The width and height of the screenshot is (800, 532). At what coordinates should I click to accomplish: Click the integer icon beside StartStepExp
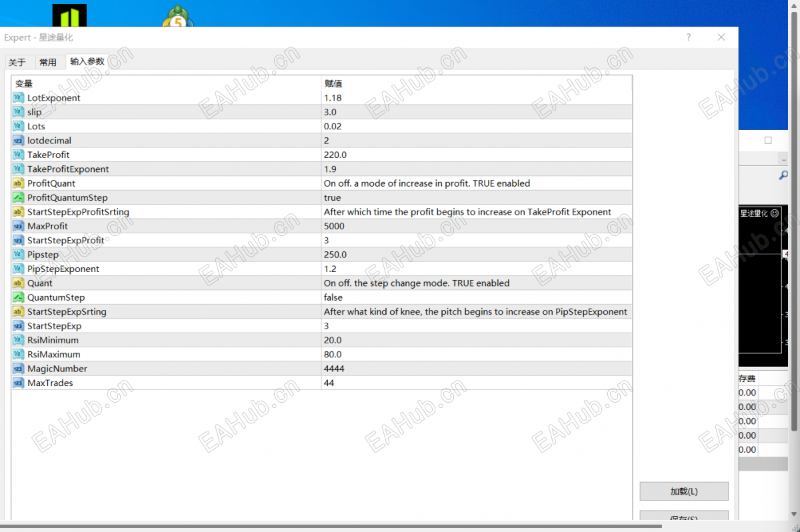pos(19,326)
